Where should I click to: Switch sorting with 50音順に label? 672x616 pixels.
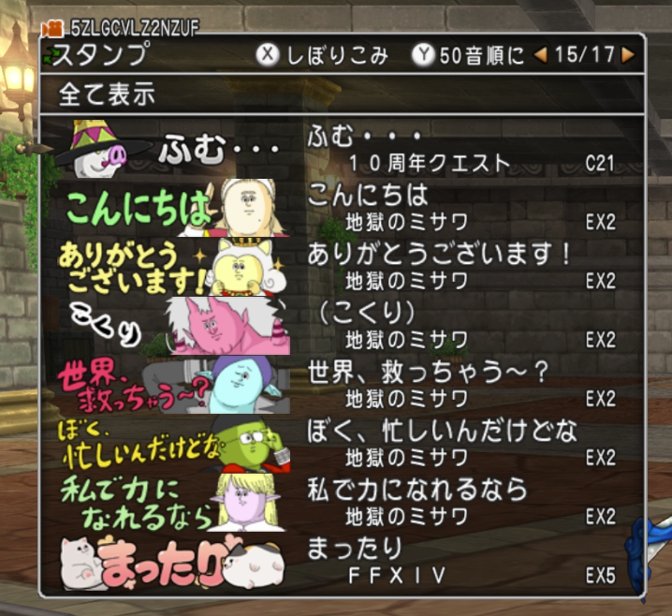coord(482,56)
